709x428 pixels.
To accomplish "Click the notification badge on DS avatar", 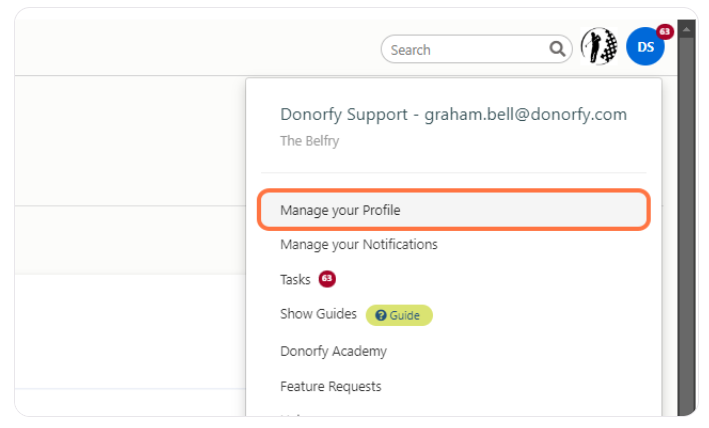I will [664, 32].
